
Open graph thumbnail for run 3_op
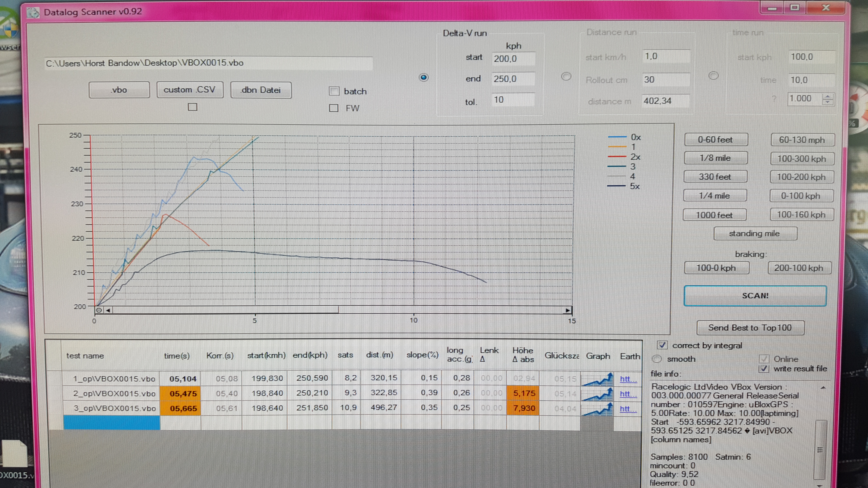[597, 409]
